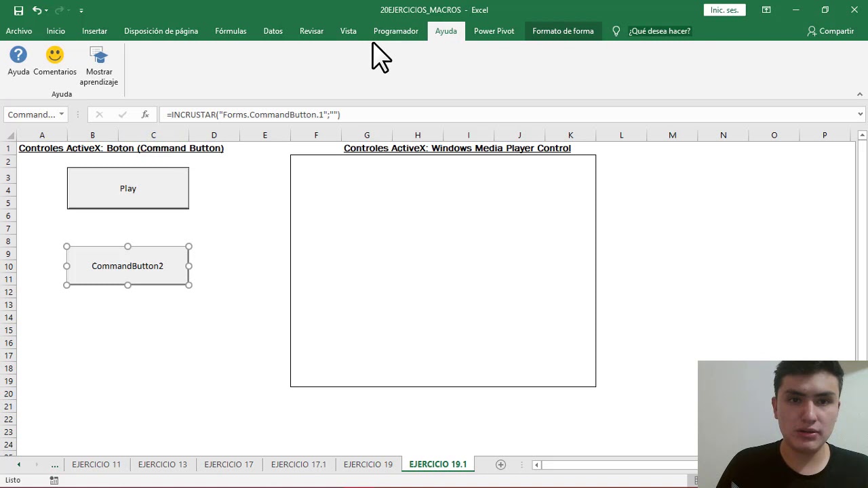Select the active EJERCICIO 19.1 sheet tab
Image resolution: width=868 pixels, height=488 pixels.
[x=438, y=464]
